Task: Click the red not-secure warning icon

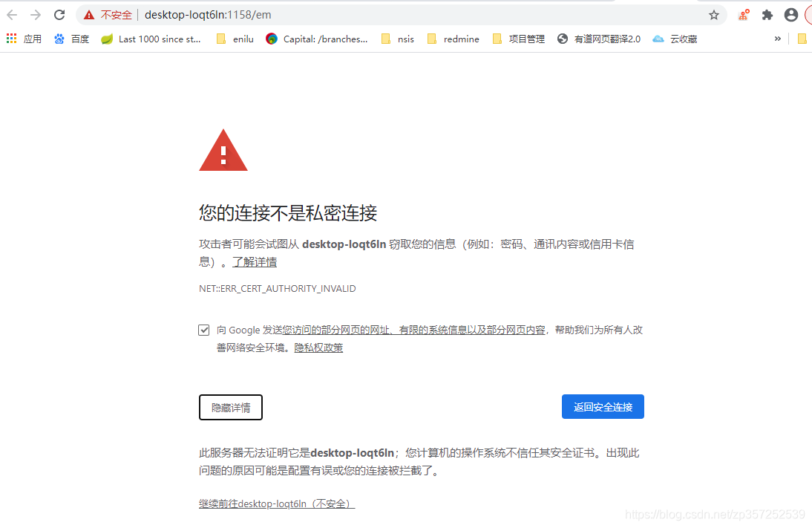Action: 89,15
